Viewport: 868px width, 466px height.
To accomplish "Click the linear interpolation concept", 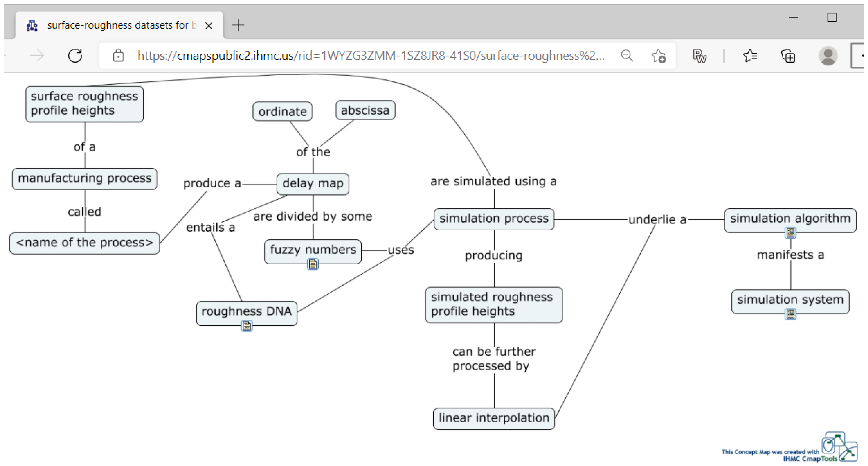I will [494, 418].
